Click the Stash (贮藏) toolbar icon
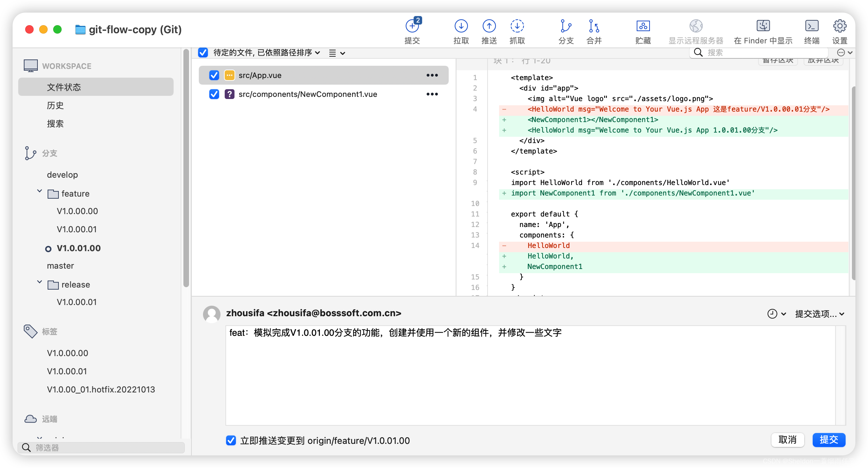The width and height of the screenshot is (868, 468). tap(643, 26)
